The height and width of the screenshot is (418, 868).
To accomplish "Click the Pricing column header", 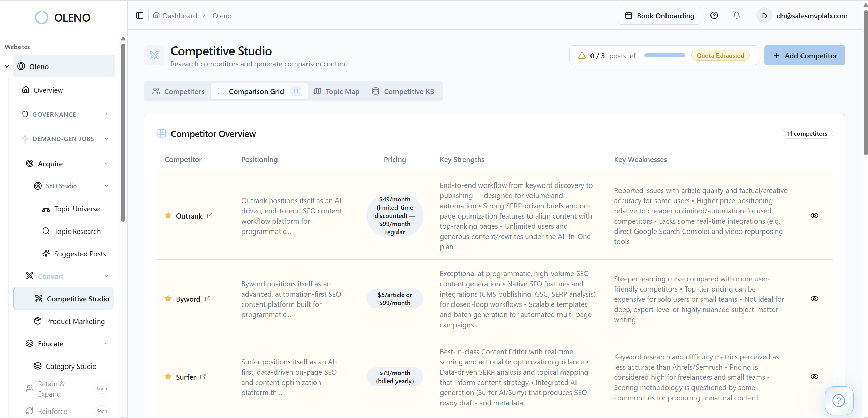I will point(395,159).
